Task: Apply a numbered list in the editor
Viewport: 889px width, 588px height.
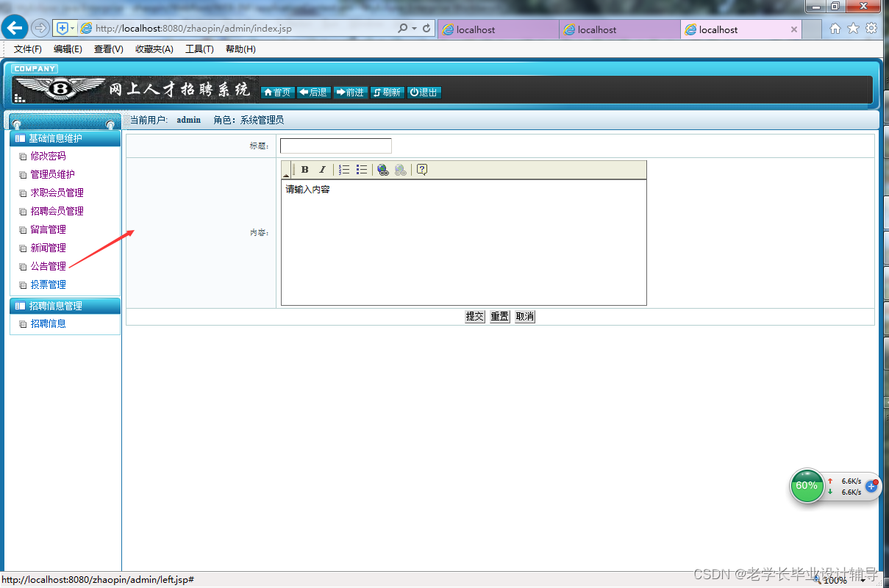Action: (x=343, y=169)
